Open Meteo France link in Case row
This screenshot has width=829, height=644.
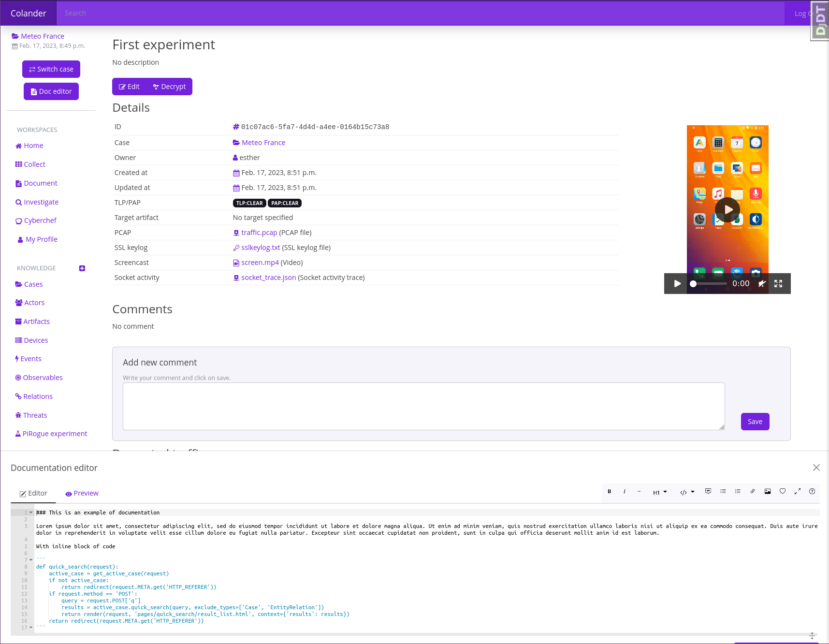point(259,143)
